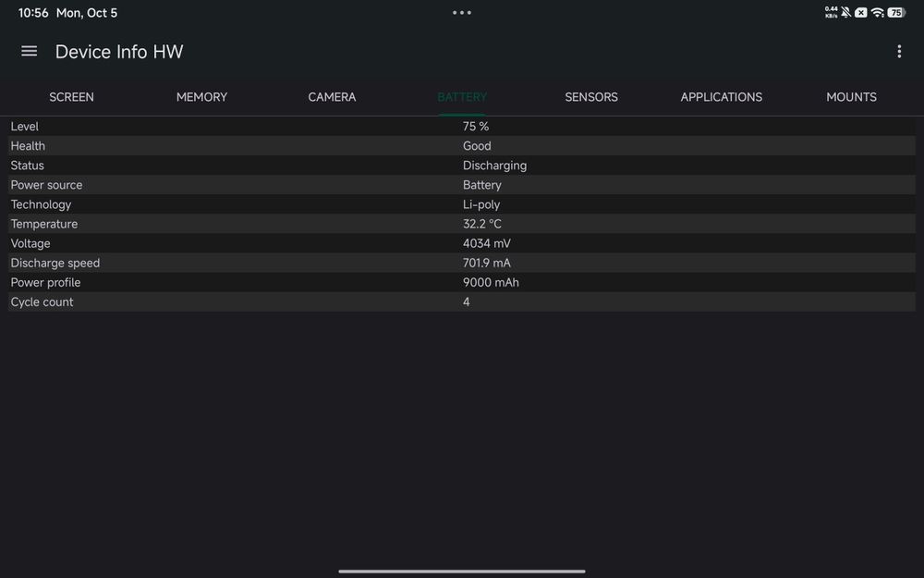Select the Good health value
The image size is (924, 578).
point(477,146)
